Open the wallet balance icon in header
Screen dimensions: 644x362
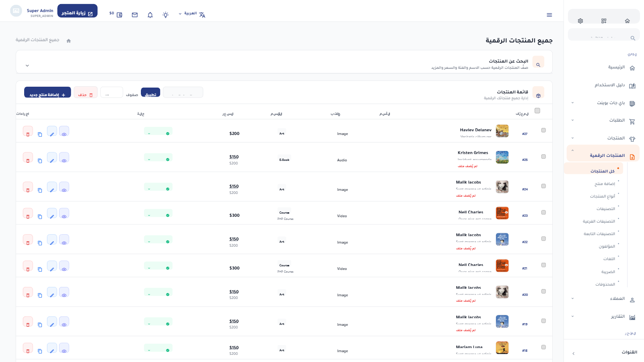119,15
